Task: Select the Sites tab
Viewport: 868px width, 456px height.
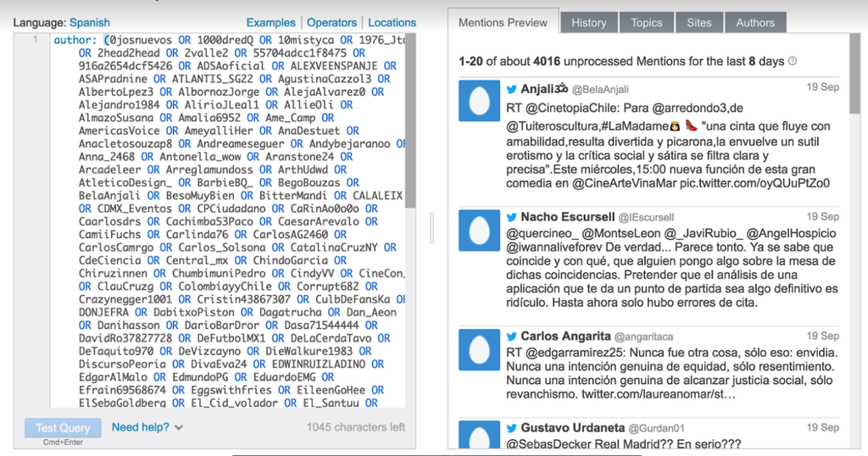Action: (699, 23)
